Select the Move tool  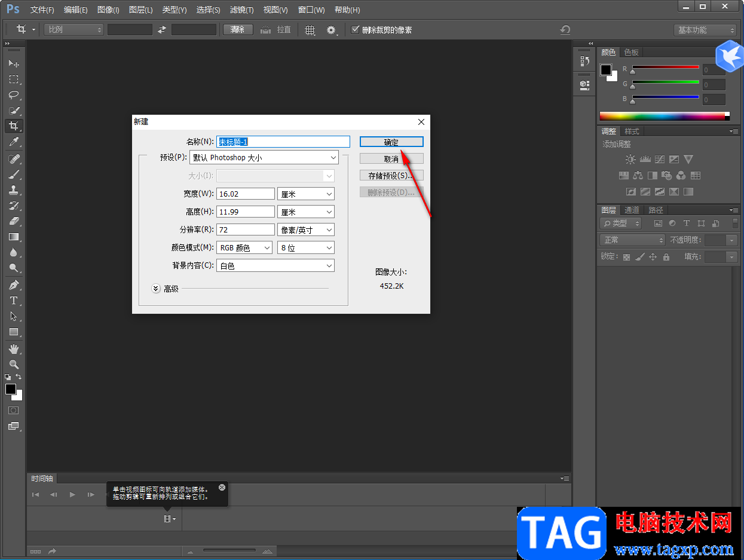(x=14, y=63)
